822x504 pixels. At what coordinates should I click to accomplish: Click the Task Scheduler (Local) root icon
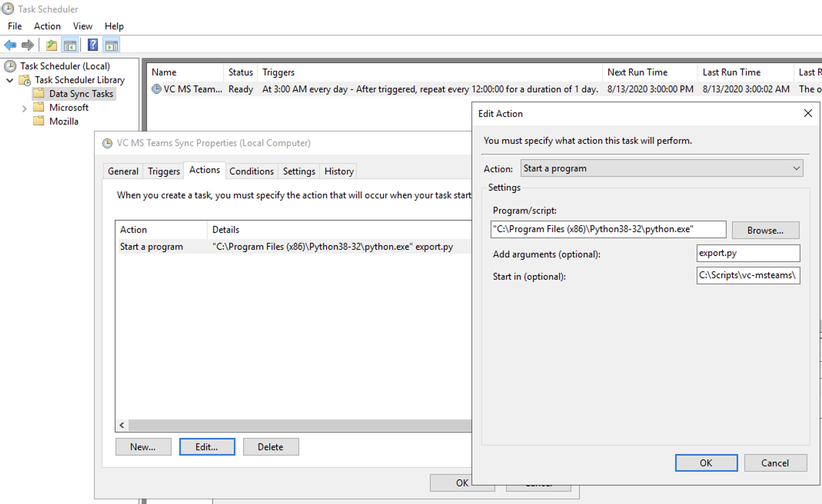[10, 66]
